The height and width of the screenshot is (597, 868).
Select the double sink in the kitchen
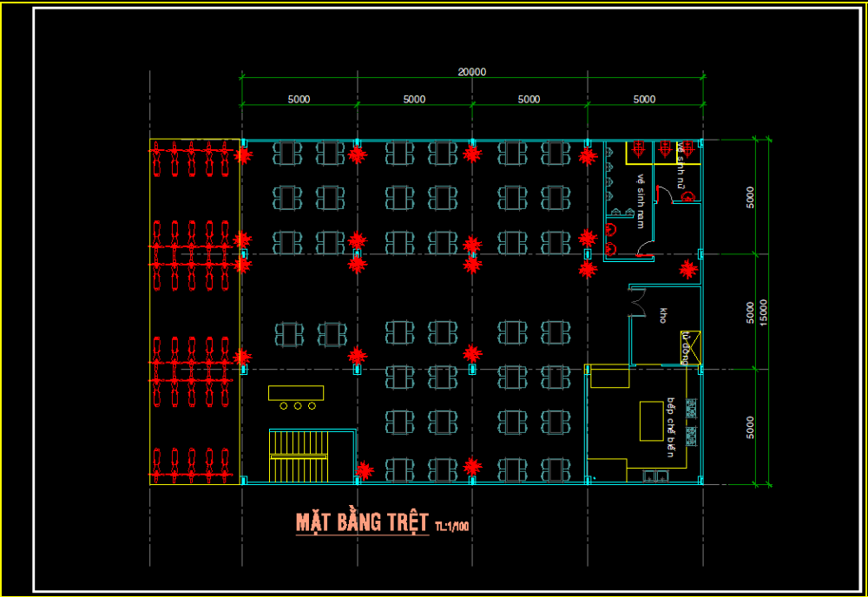pos(655,476)
